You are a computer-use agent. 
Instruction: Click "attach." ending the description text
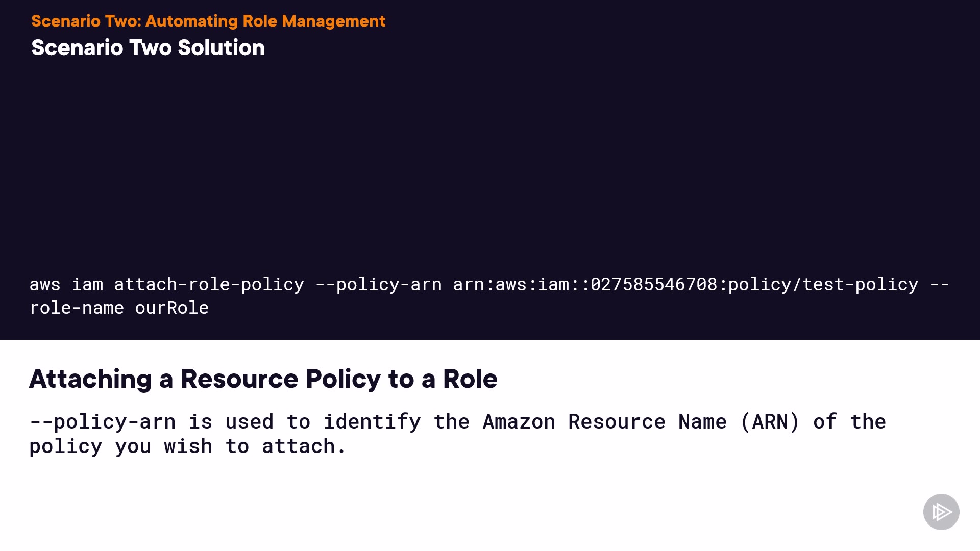coord(304,446)
